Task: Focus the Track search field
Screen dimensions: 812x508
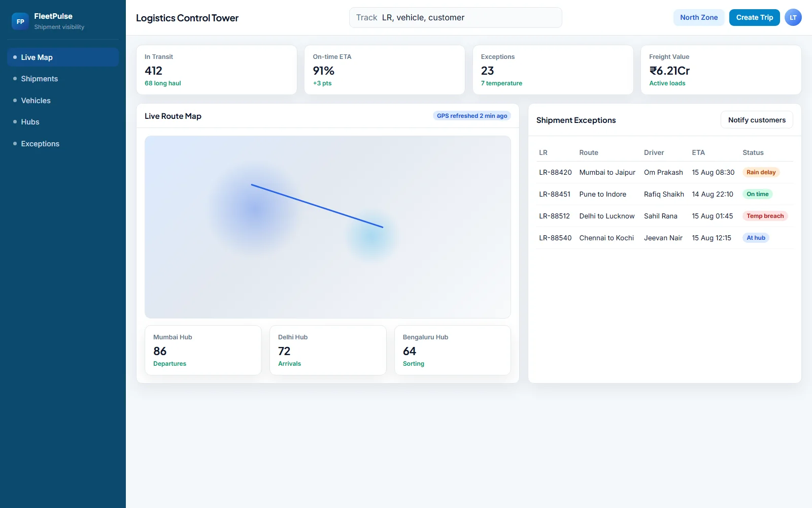Action: (455, 17)
